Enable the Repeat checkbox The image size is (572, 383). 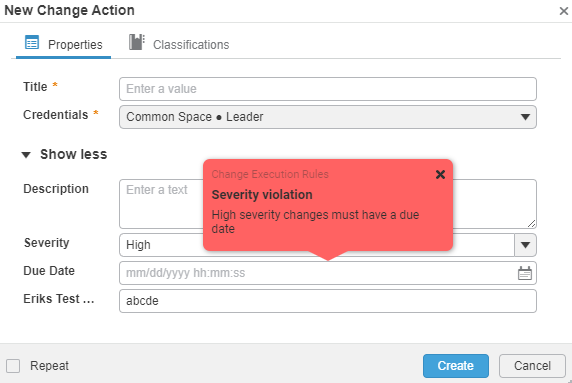(x=13, y=366)
